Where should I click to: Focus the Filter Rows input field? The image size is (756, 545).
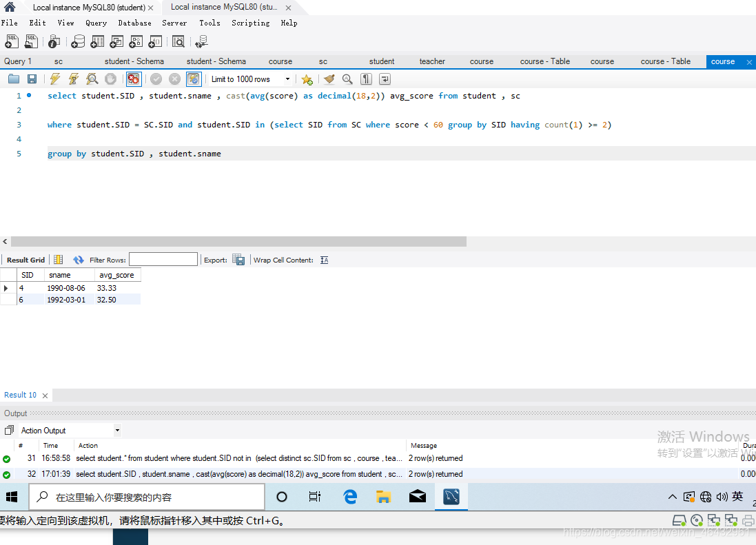[163, 259]
